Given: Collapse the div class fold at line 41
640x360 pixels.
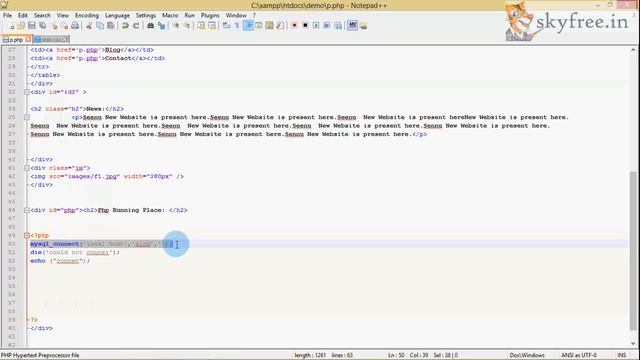Looking at the screenshot, I should click(27, 168).
